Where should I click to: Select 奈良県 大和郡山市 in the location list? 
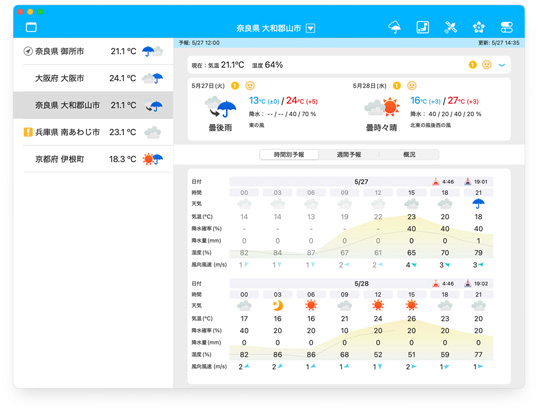[x=93, y=105]
